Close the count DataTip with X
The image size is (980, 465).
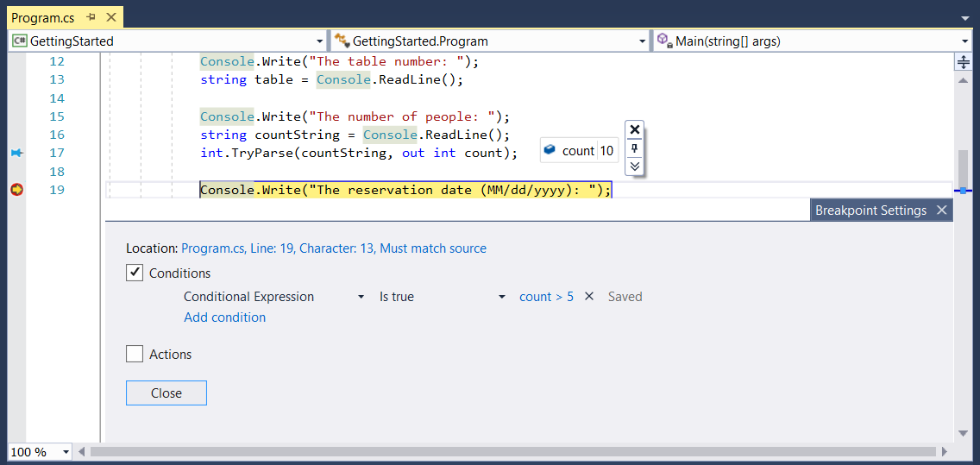(x=634, y=129)
